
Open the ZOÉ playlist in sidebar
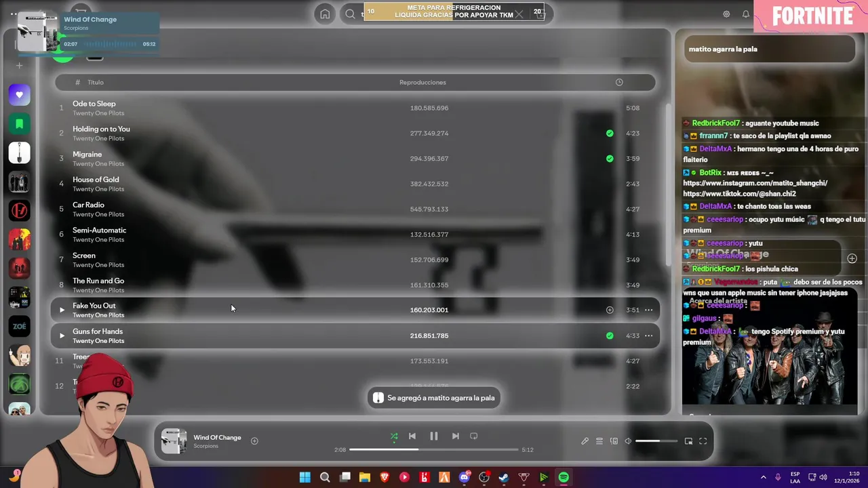(19, 326)
